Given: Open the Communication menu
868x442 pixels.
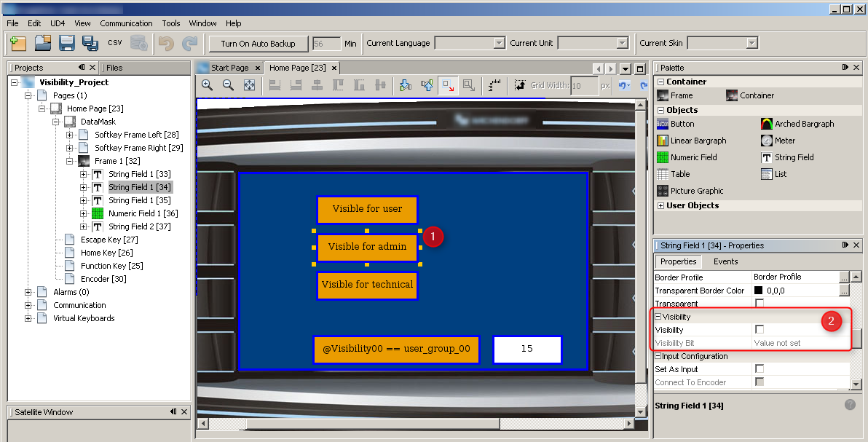Looking at the screenshot, I should 126,23.
